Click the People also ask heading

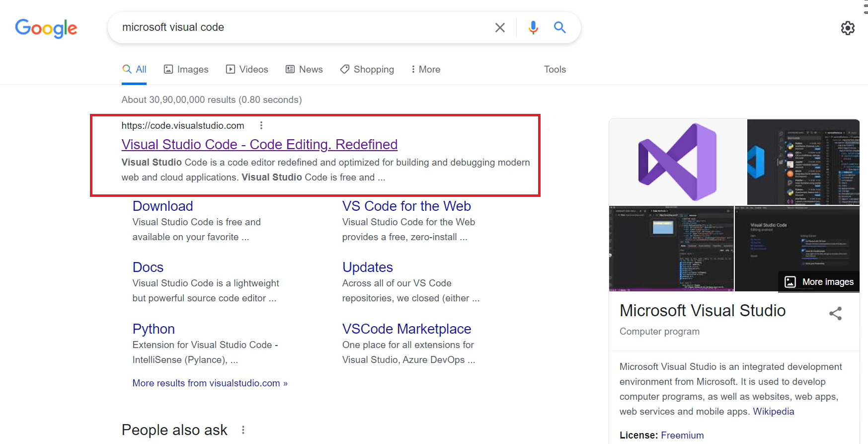(x=174, y=430)
